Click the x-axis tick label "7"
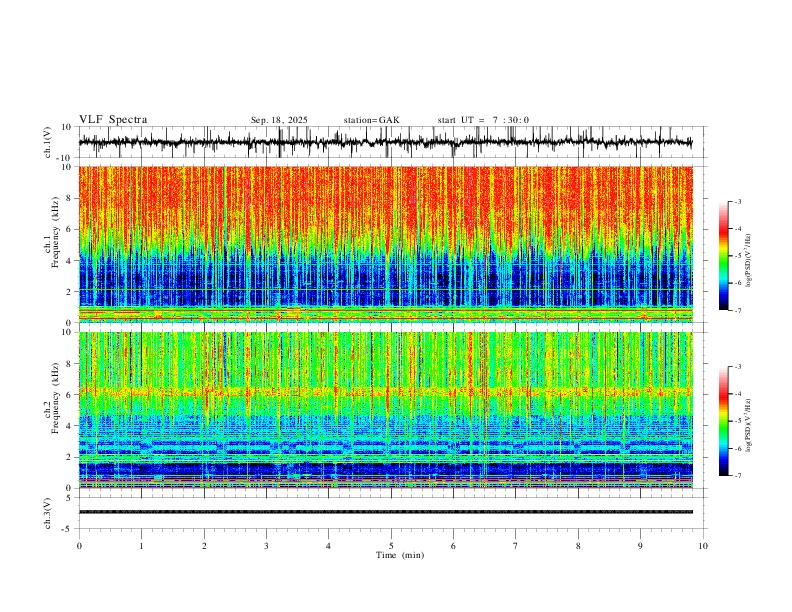 516,546
